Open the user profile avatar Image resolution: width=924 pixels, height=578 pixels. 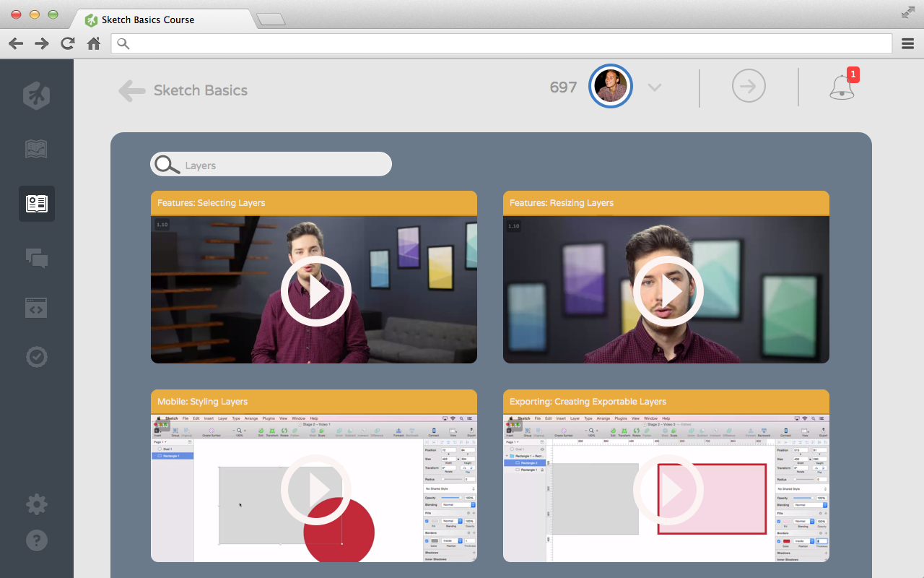[611, 87]
